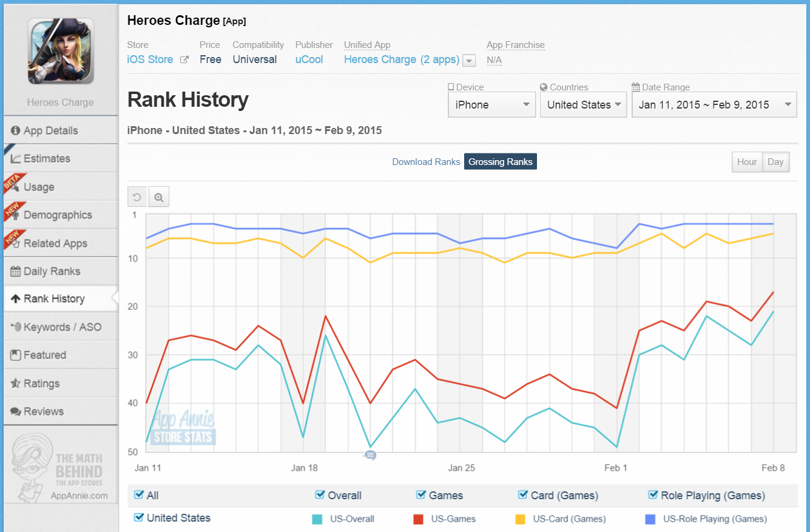Toggle the Role Playing (Games) checkbox
The height and width of the screenshot is (532, 810).
[x=653, y=495]
